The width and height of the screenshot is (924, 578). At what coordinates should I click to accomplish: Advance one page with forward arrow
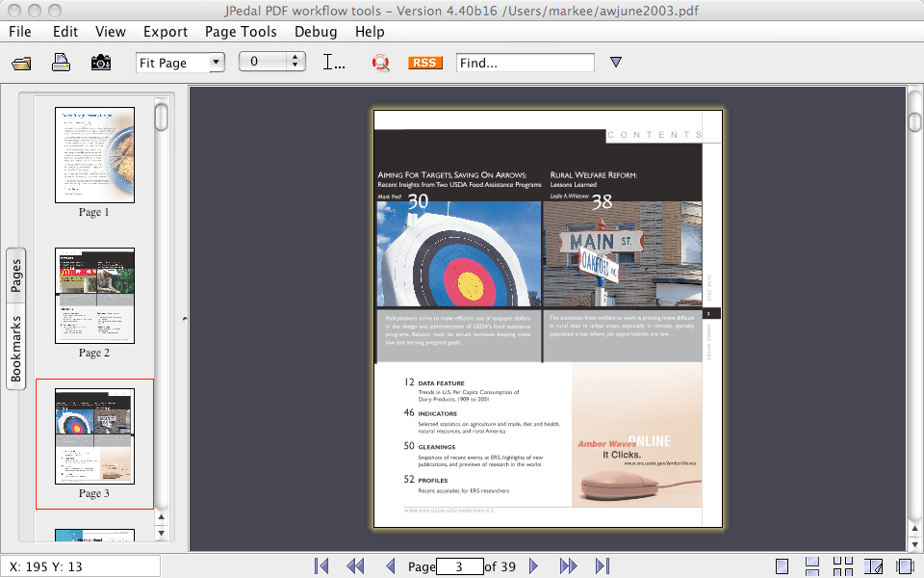pyautogui.click(x=534, y=566)
